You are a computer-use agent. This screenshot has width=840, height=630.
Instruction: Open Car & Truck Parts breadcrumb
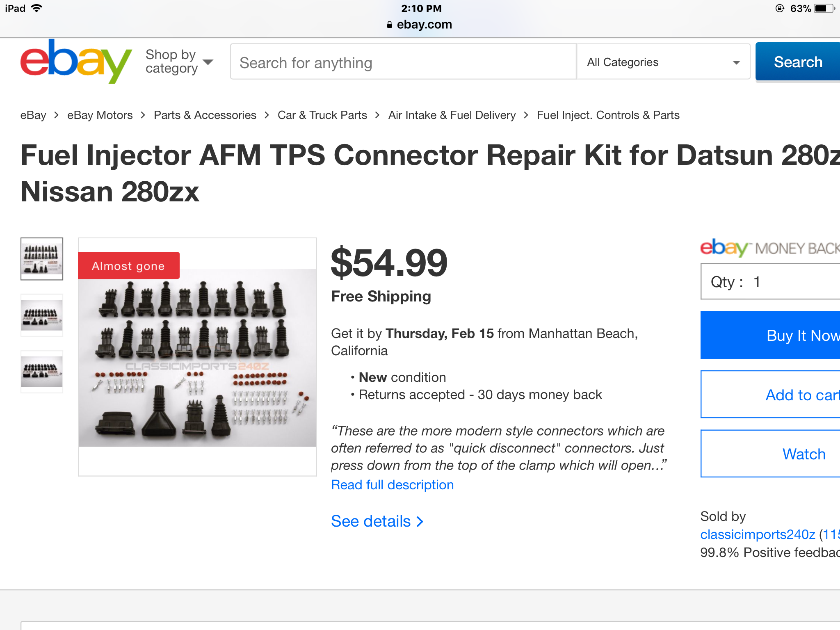[322, 115]
